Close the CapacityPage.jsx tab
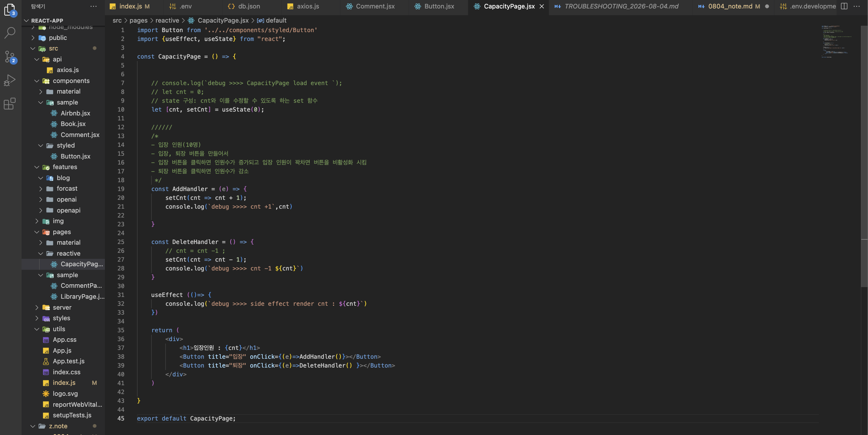Image resolution: width=868 pixels, height=435 pixels. click(x=542, y=6)
